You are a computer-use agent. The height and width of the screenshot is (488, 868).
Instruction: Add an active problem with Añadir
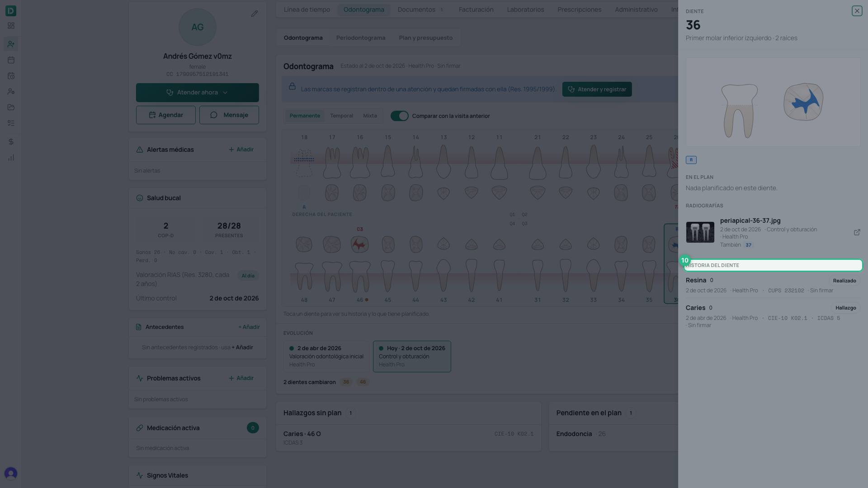point(241,378)
